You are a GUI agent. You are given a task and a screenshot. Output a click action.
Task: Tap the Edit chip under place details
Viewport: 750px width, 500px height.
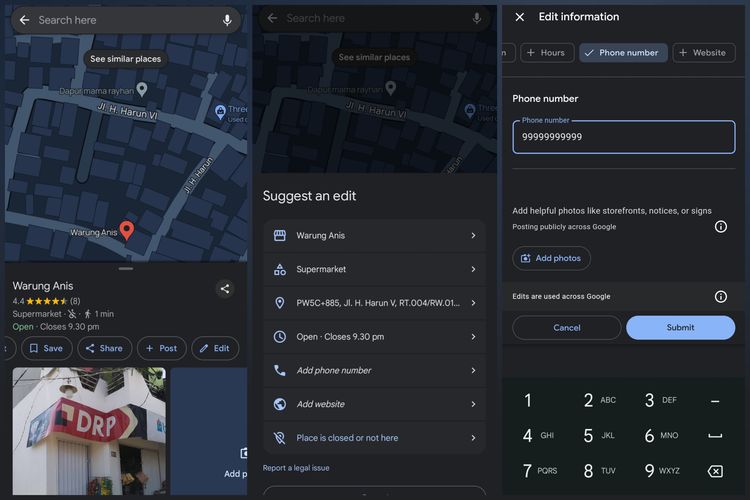(x=215, y=348)
